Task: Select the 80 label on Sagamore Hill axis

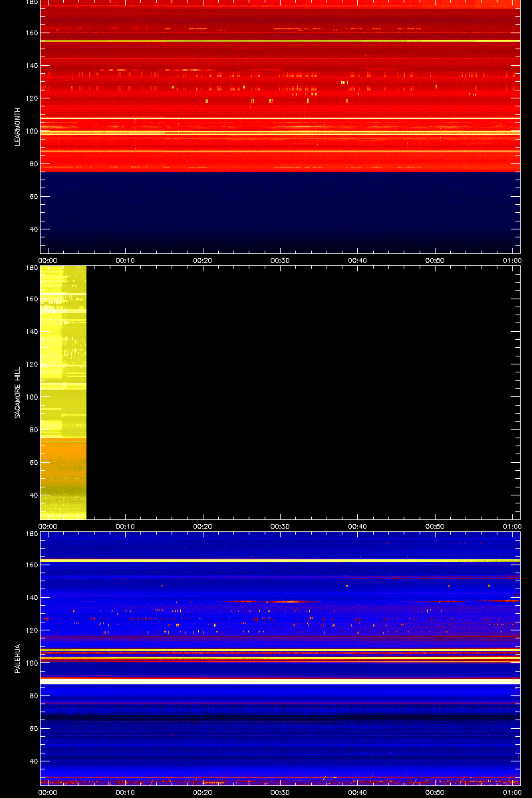Action: pyautogui.click(x=33, y=430)
